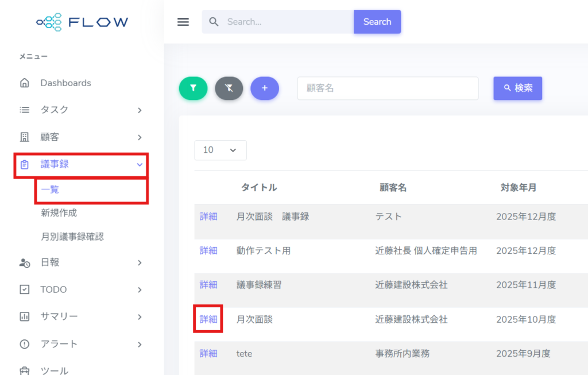
Task: Select 新規作成 in the sidebar
Action: pyautogui.click(x=59, y=213)
